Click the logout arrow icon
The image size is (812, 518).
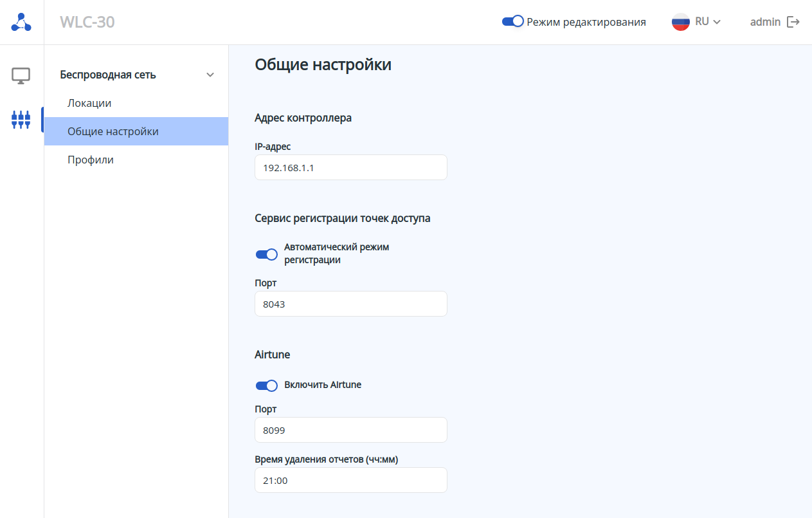click(x=794, y=22)
